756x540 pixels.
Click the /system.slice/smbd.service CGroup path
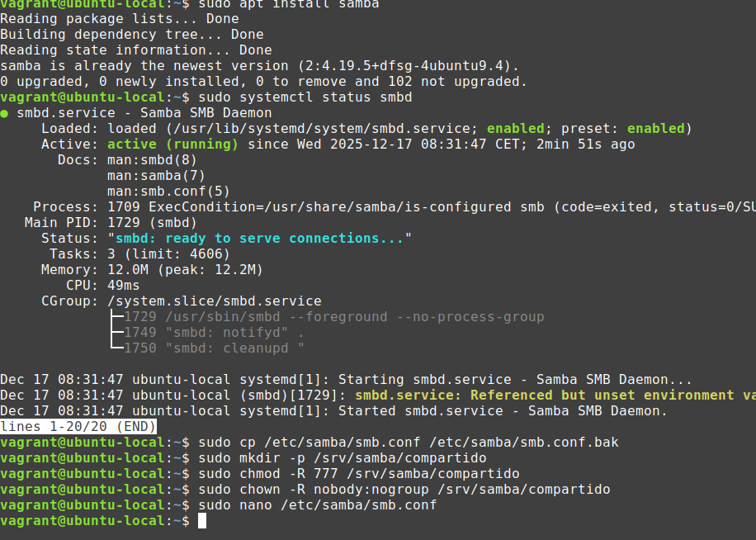click(215, 301)
